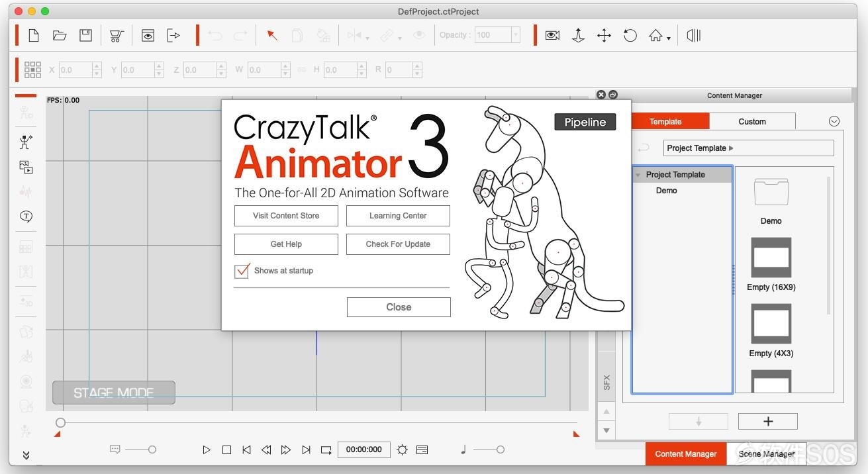
Task: Open Home camera dropdown arrow
Action: [669, 38]
